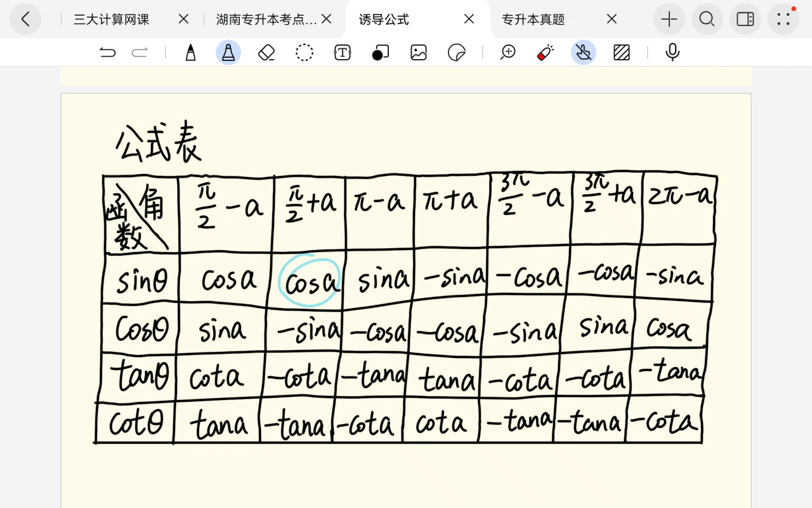The width and height of the screenshot is (812, 508).
Task: Click the circled 'cosa' table cell
Action: tap(310, 281)
